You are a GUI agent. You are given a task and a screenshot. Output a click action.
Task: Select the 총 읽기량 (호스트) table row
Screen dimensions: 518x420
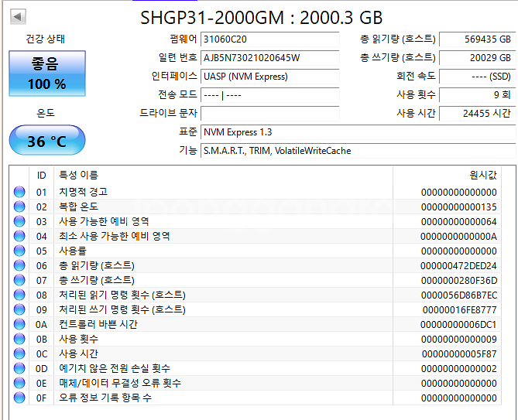point(256,265)
